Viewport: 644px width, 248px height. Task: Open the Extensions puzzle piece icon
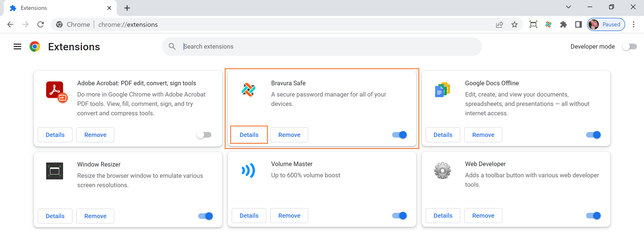[x=563, y=24]
